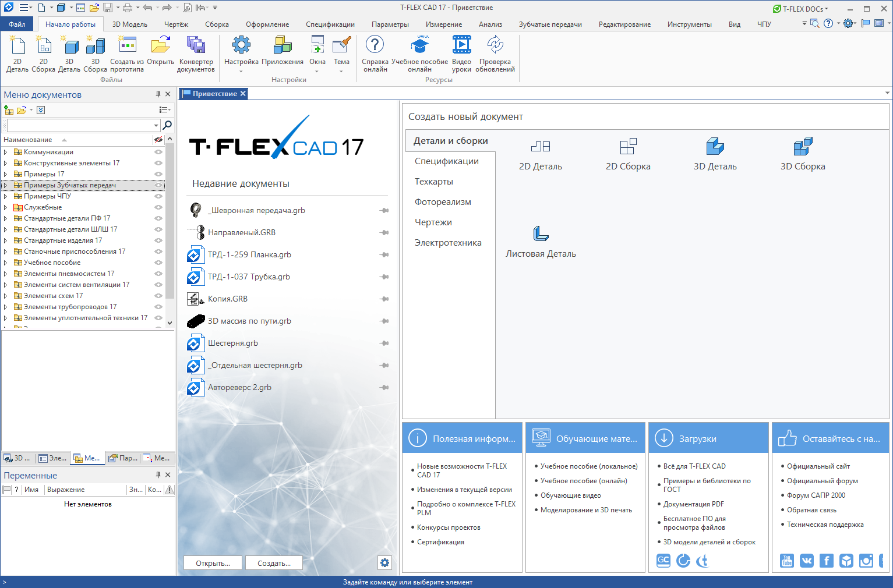Open the Тема dropdown in ribbon
893x588 pixels.
[341, 72]
